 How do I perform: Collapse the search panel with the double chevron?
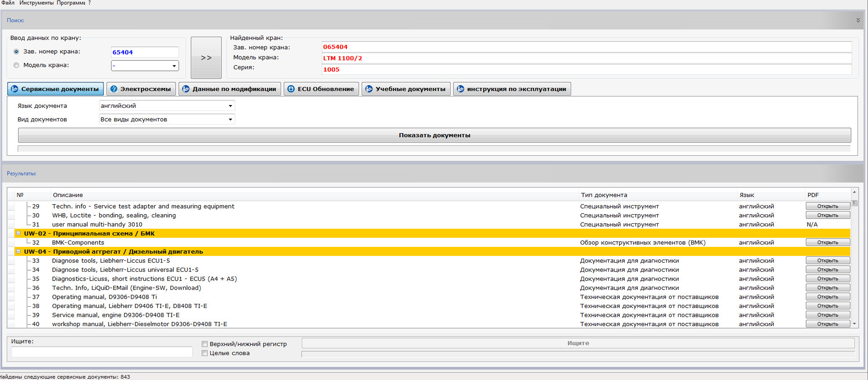(858, 20)
